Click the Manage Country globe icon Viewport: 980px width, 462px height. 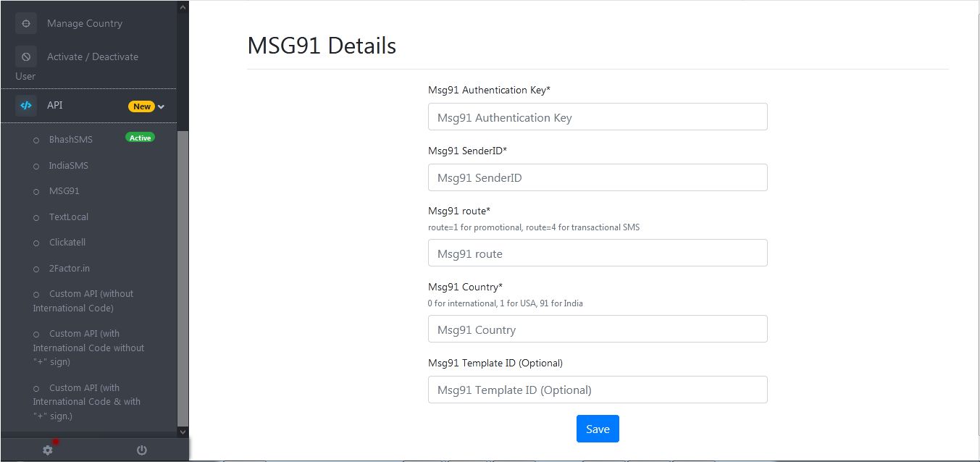[25, 22]
